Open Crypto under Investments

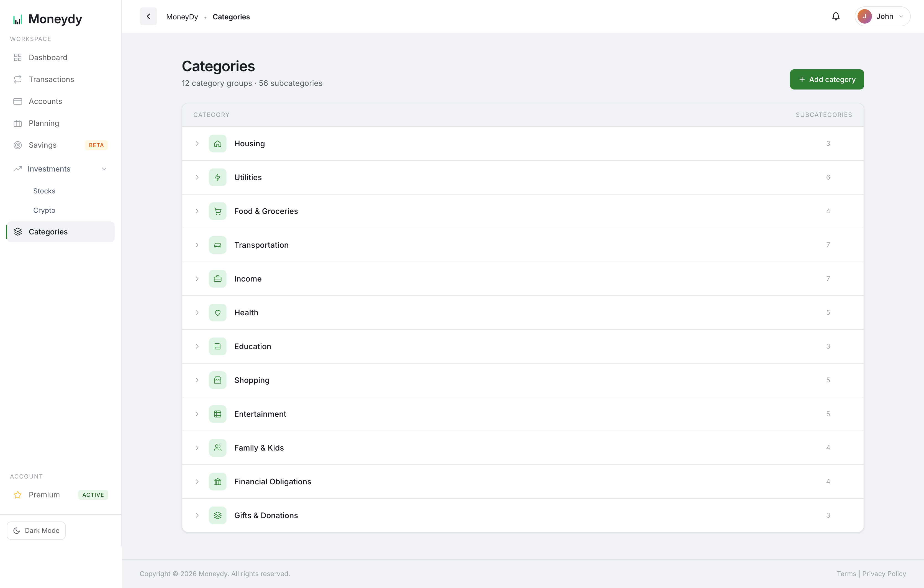tap(44, 210)
